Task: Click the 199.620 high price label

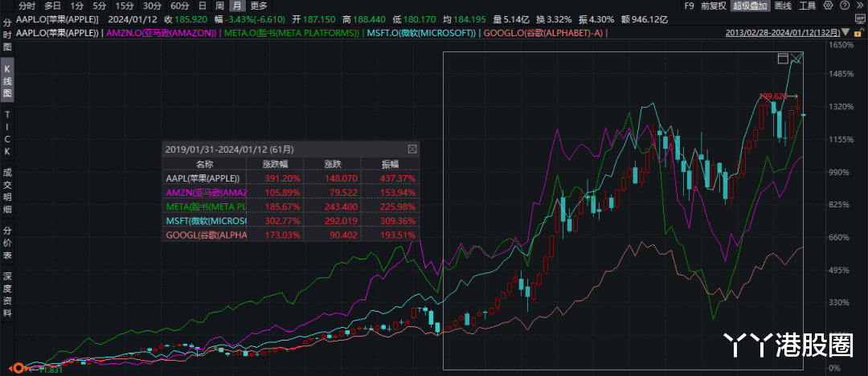Action: [772, 96]
